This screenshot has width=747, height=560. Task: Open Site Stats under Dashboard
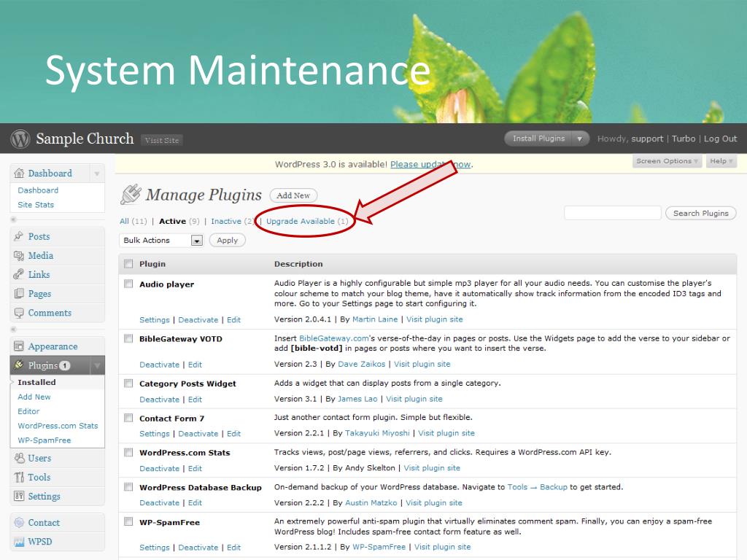coord(36,205)
